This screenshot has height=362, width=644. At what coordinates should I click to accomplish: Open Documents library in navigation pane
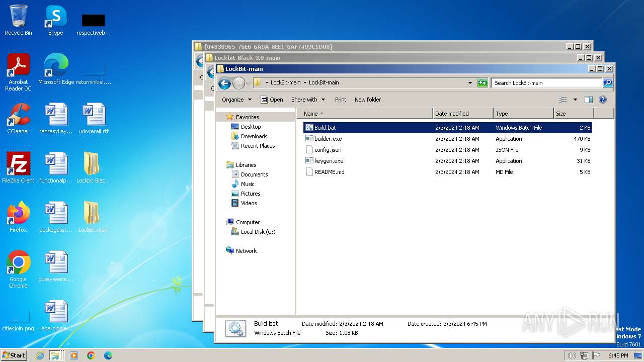pos(254,174)
